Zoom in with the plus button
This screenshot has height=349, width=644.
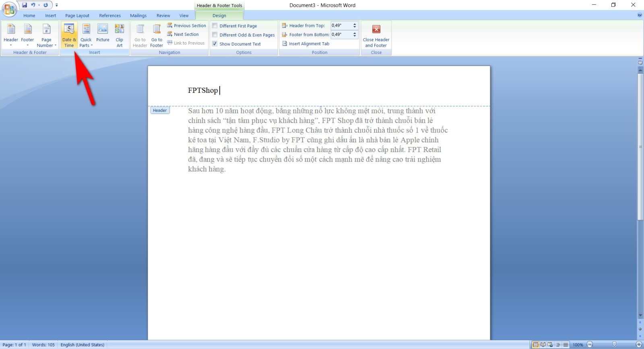click(x=639, y=345)
